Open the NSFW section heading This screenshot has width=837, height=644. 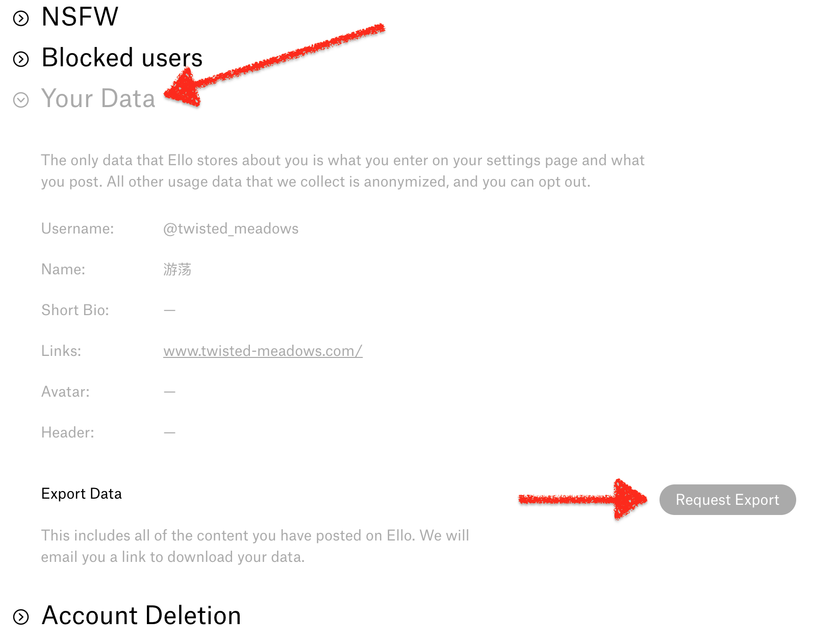click(80, 16)
